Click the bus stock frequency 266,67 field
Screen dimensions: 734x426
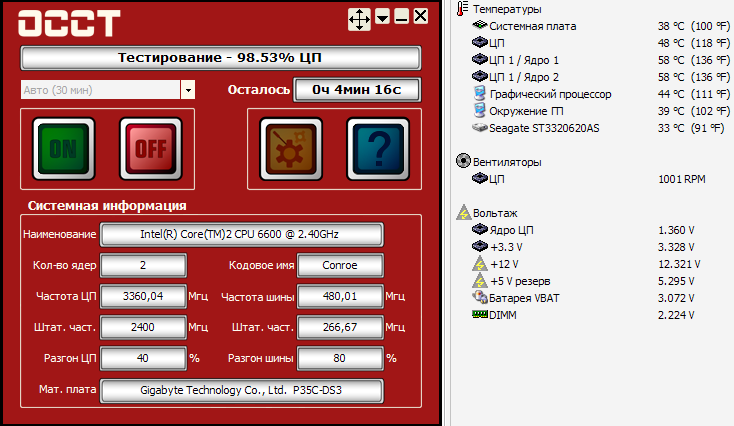tap(340, 327)
